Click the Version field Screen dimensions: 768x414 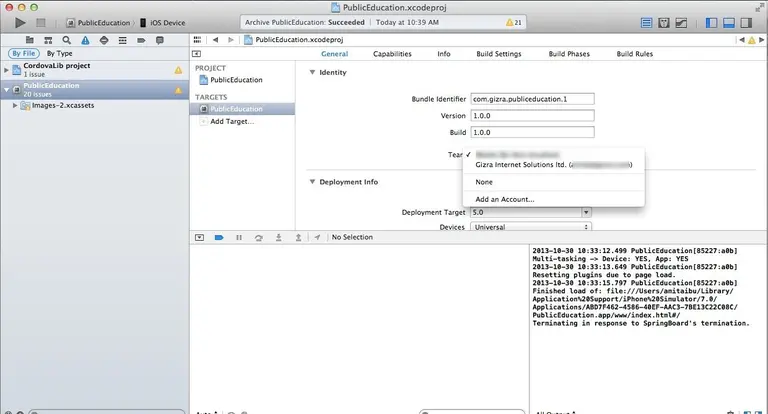[x=532, y=116]
